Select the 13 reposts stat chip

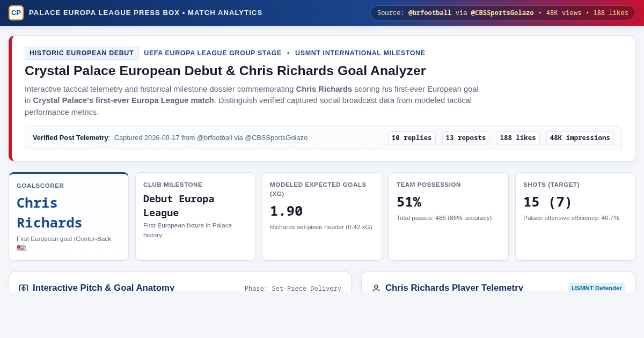click(466, 138)
